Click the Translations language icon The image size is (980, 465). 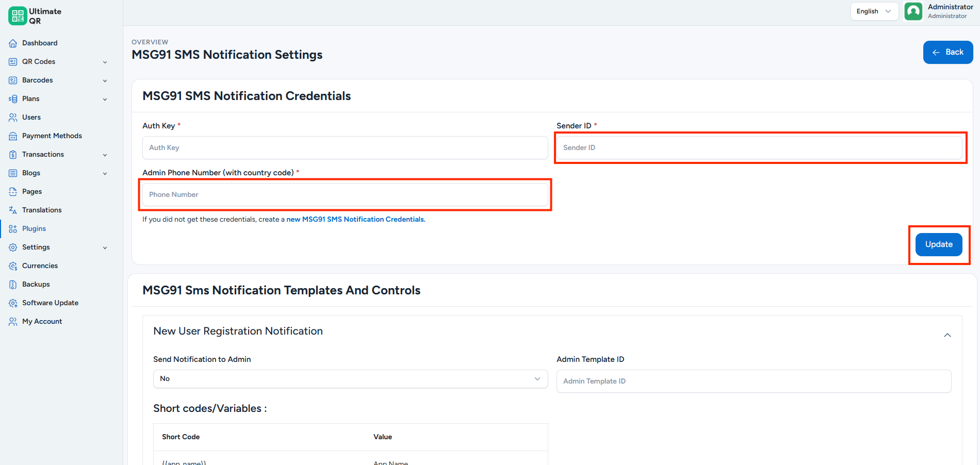point(13,210)
